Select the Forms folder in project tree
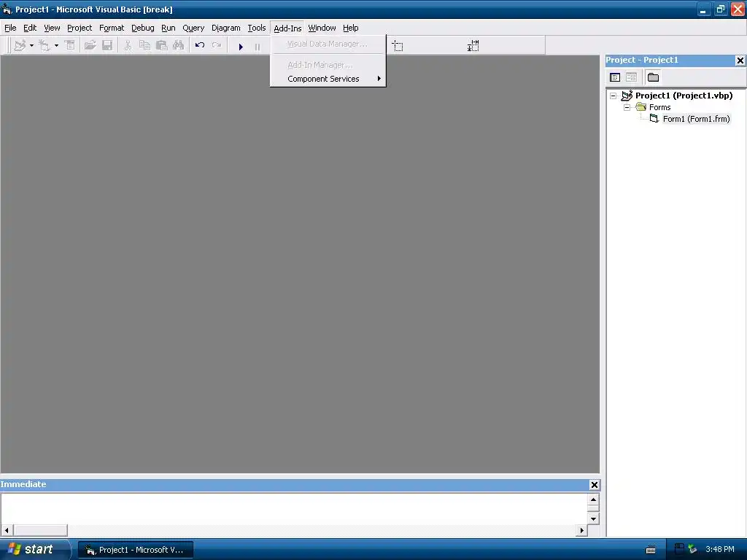This screenshot has height=560, width=747. (659, 108)
